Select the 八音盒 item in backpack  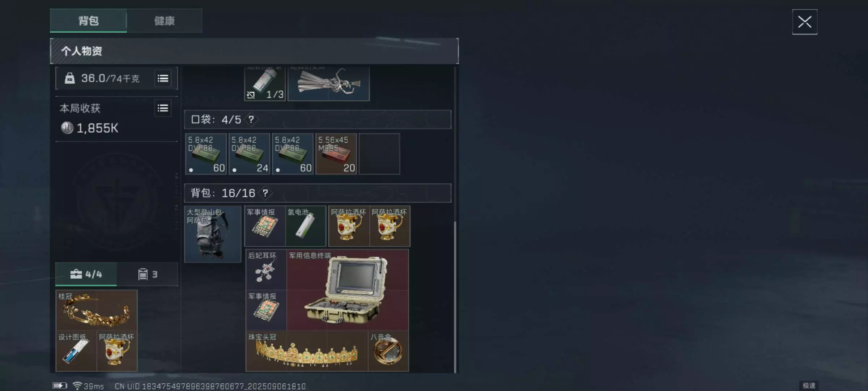pyautogui.click(x=388, y=351)
